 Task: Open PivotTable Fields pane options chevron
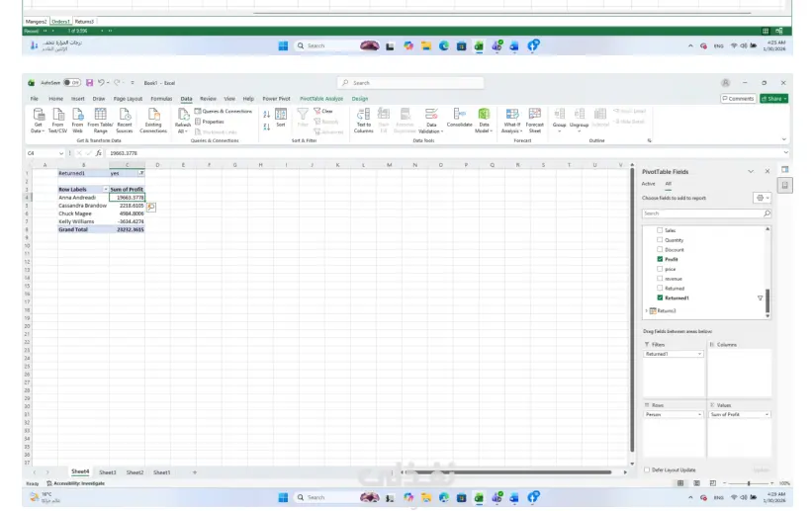point(751,171)
